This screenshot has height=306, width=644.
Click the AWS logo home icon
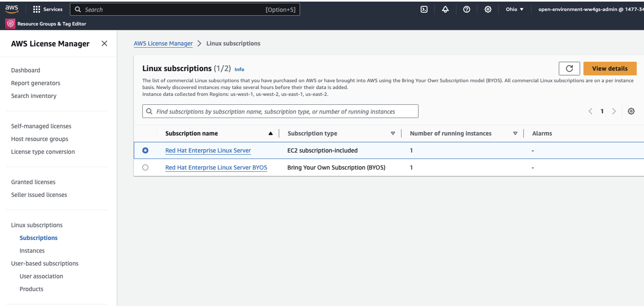tap(12, 9)
